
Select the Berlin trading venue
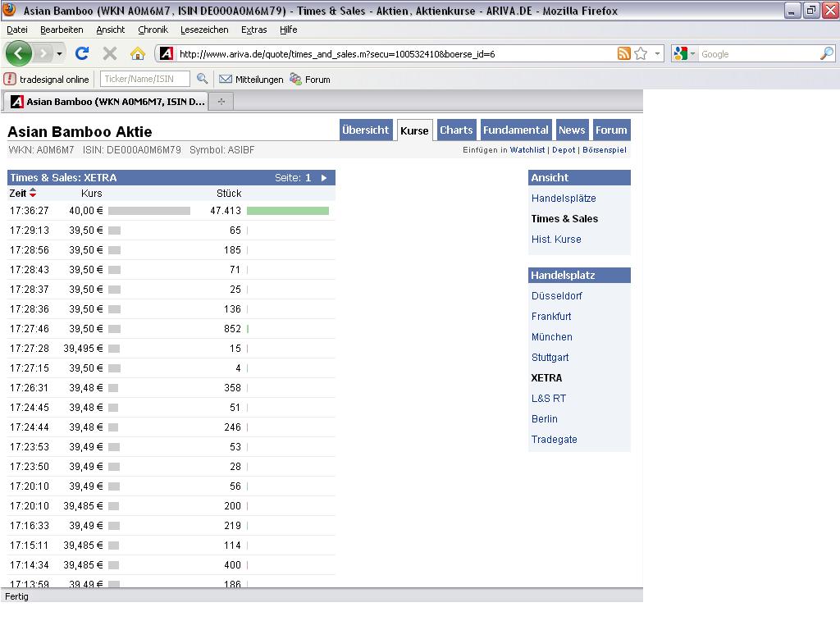point(545,419)
